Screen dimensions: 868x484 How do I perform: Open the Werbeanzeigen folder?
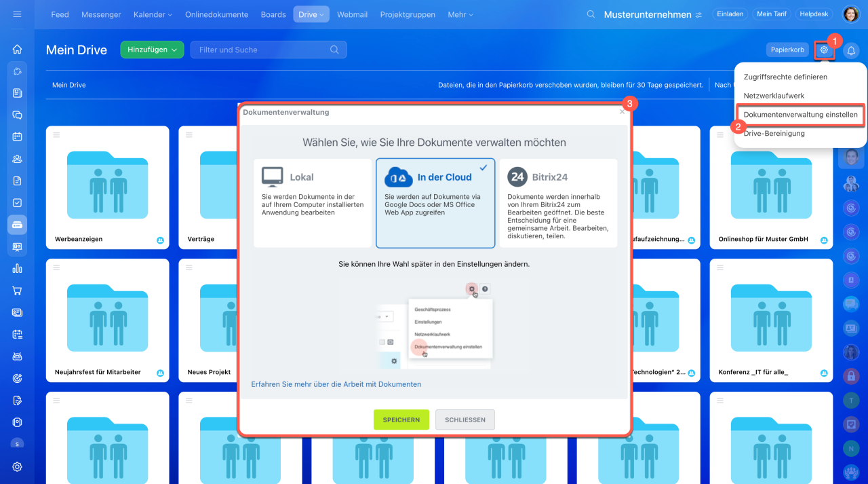(x=108, y=187)
